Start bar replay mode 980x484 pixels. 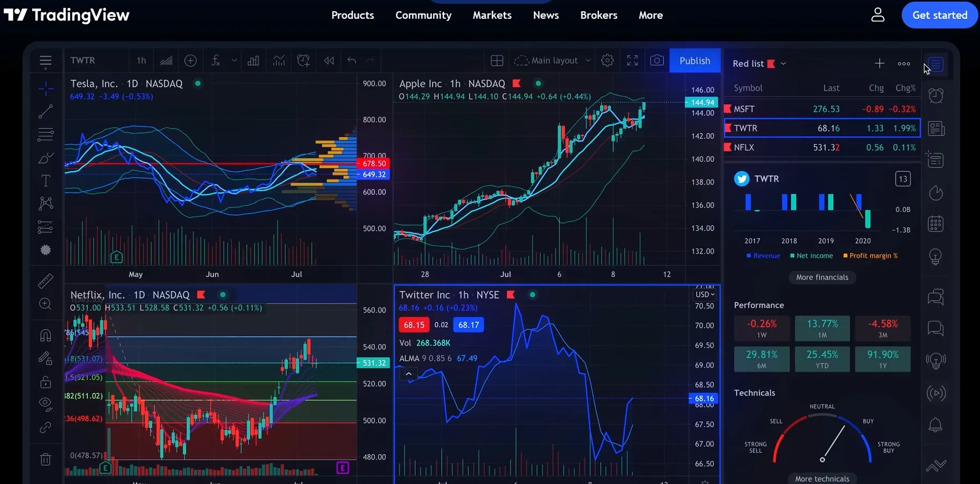329,61
